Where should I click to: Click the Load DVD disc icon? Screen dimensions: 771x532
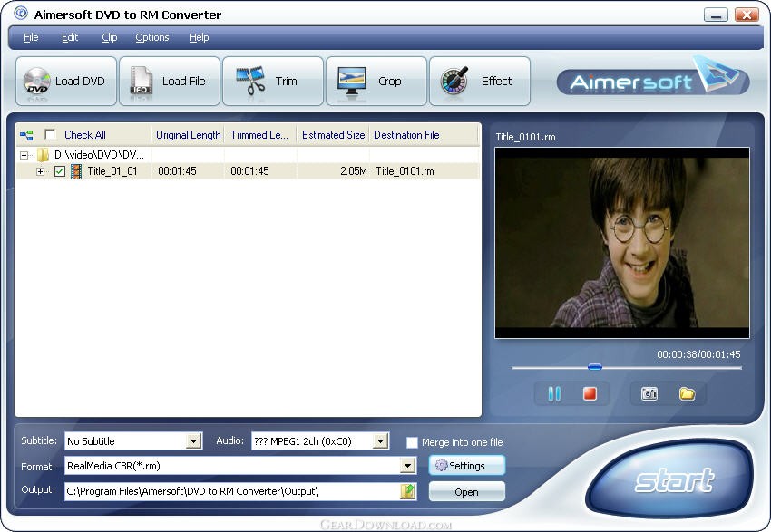click(37, 81)
